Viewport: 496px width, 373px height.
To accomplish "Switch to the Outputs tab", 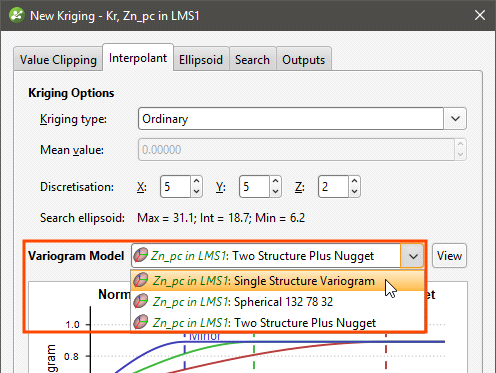I will (x=304, y=60).
